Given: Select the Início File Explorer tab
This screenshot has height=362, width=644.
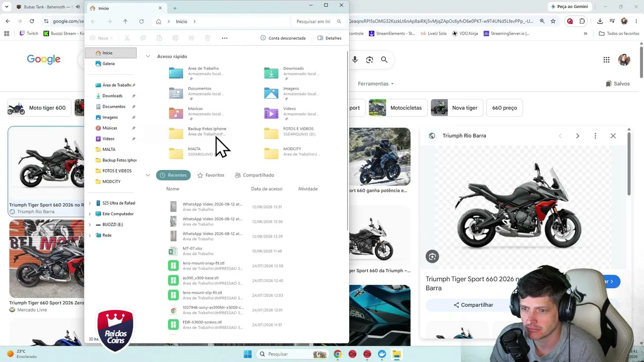Looking at the screenshot, I should tap(126, 8).
